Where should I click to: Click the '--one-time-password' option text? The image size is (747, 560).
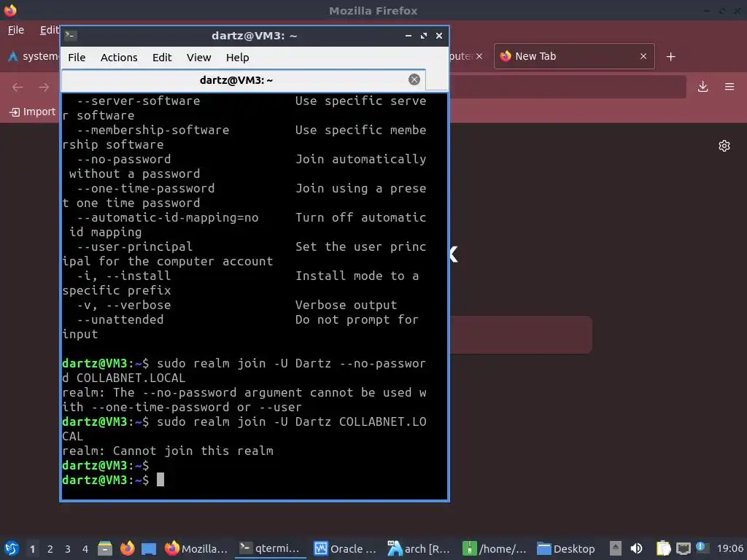146,188
